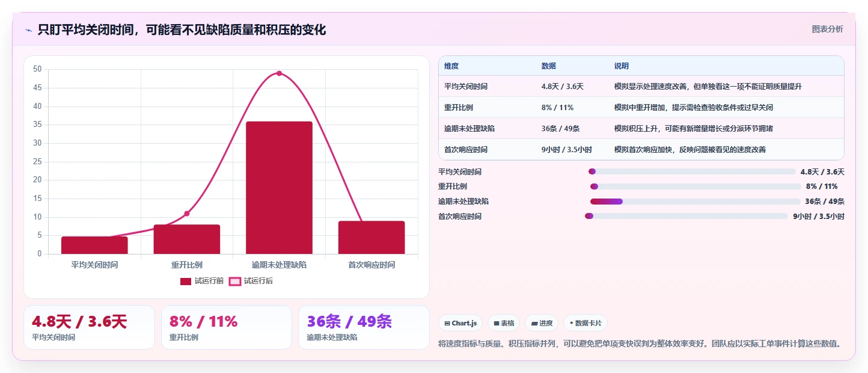868x373 pixels.
Task: Click the 数据 column header
Action: (549, 66)
